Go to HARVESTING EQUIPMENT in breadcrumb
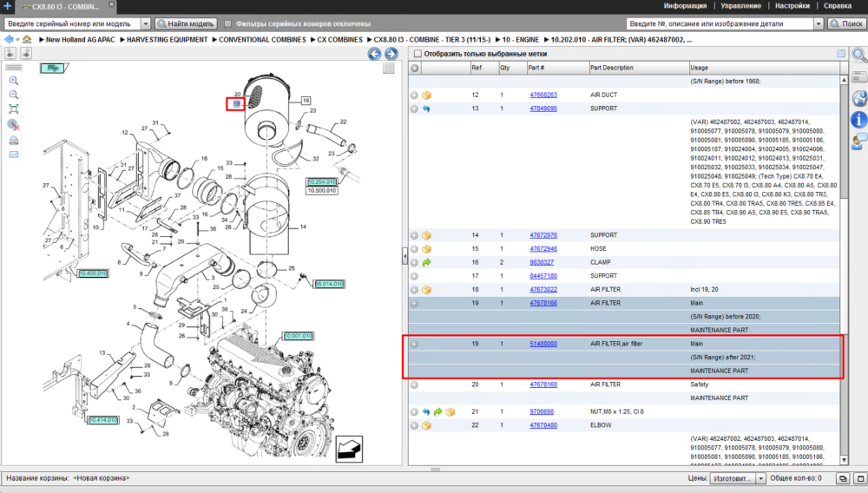This screenshot has width=868, height=493. [168, 40]
